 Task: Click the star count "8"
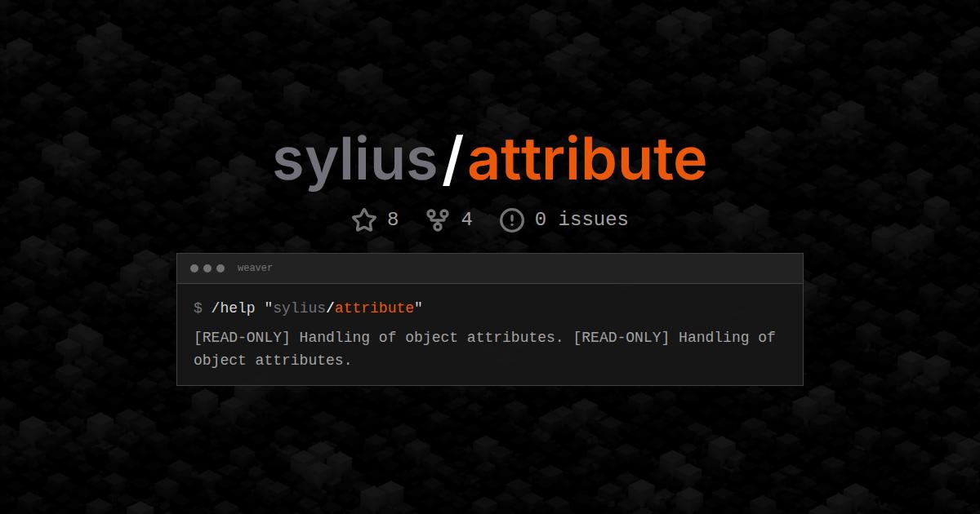pos(393,219)
